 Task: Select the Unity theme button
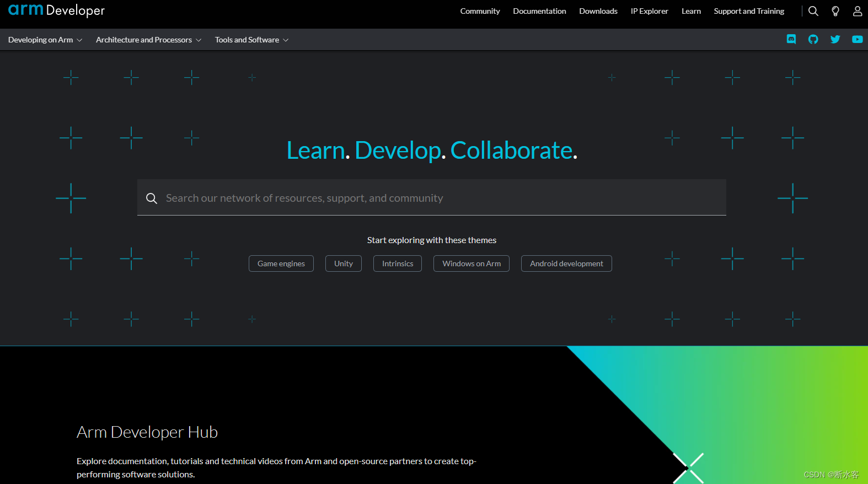pos(344,263)
